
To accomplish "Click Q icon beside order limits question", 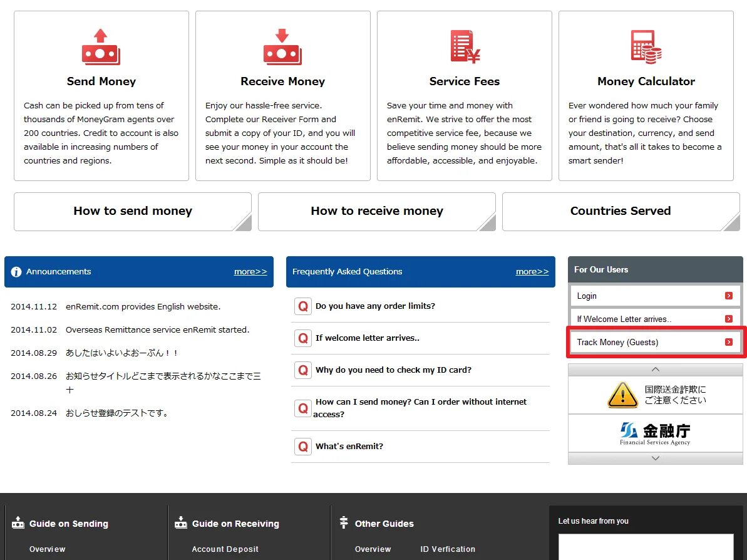I will pyautogui.click(x=303, y=306).
